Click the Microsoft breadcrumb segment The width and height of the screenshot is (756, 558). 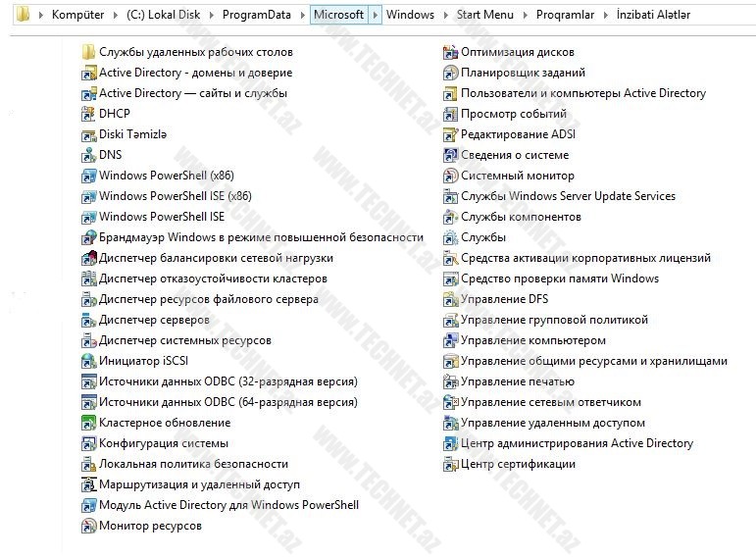pos(339,15)
